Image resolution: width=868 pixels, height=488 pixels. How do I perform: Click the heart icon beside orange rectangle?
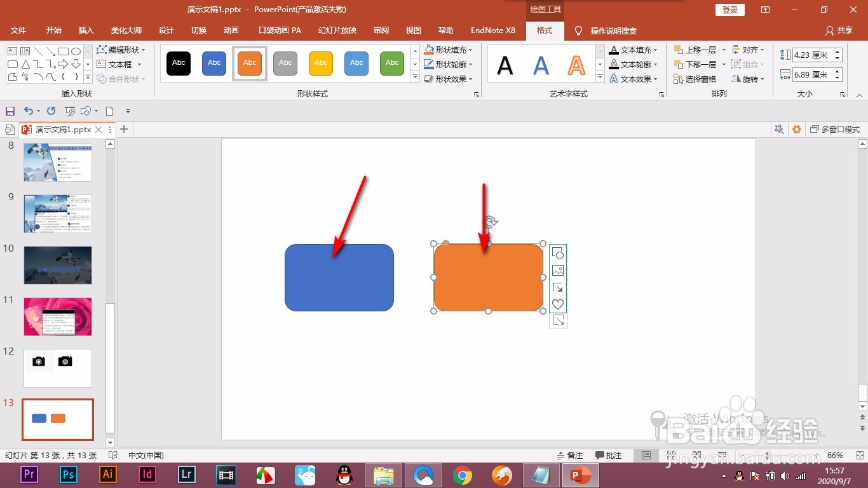558,304
